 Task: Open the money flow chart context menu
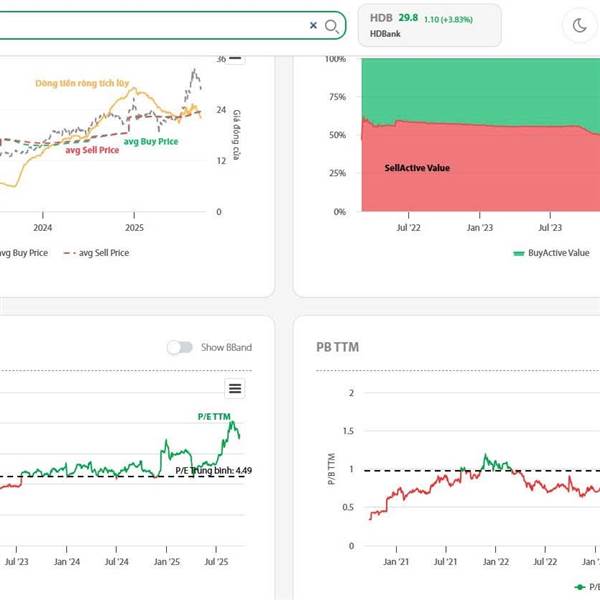point(235,59)
